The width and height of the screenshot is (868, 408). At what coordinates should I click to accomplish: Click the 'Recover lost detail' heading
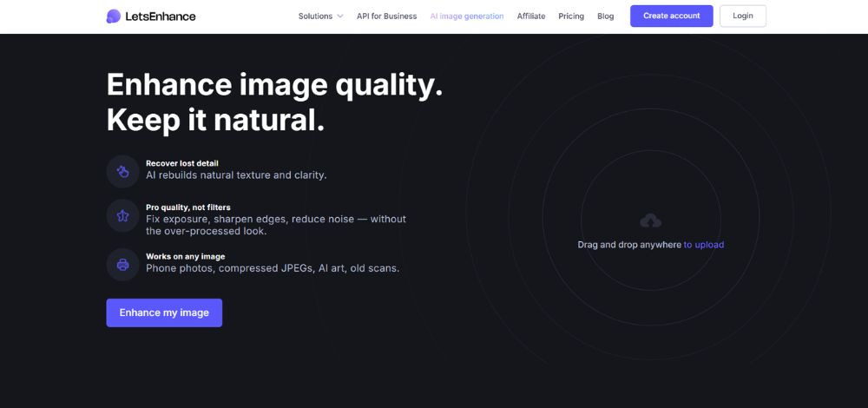tap(182, 163)
